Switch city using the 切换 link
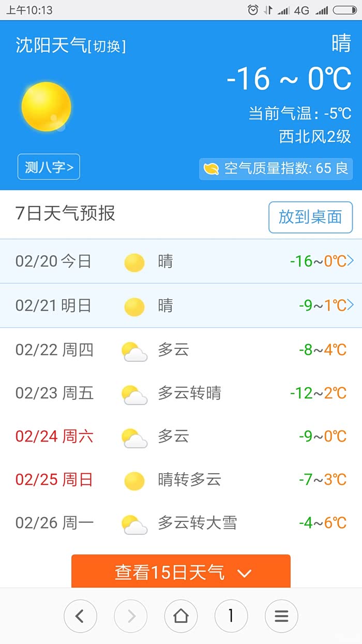The width and height of the screenshot is (362, 644). tap(107, 47)
